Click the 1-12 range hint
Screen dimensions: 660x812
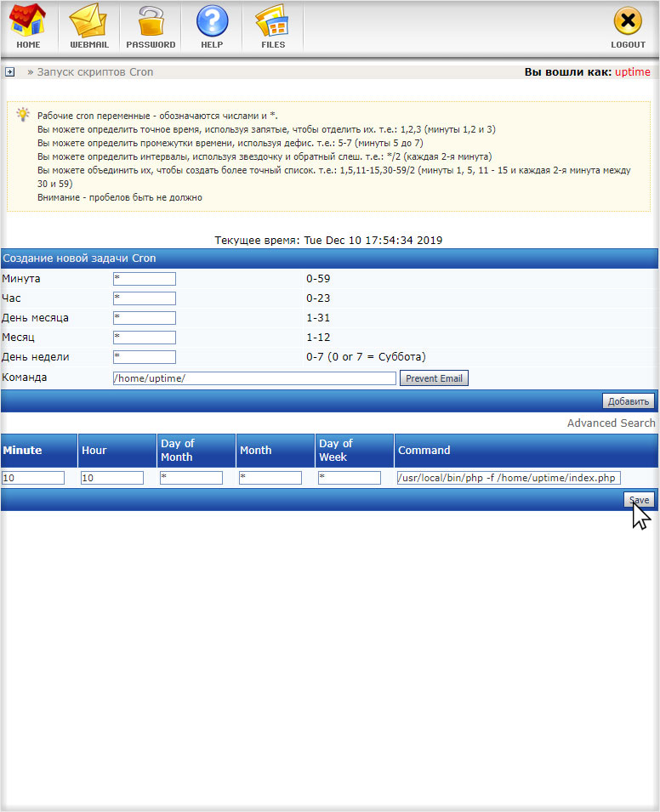(x=318, y=338)
